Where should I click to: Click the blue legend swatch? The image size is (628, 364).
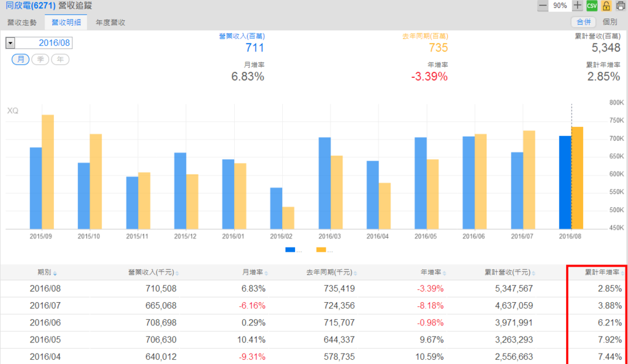290,250
